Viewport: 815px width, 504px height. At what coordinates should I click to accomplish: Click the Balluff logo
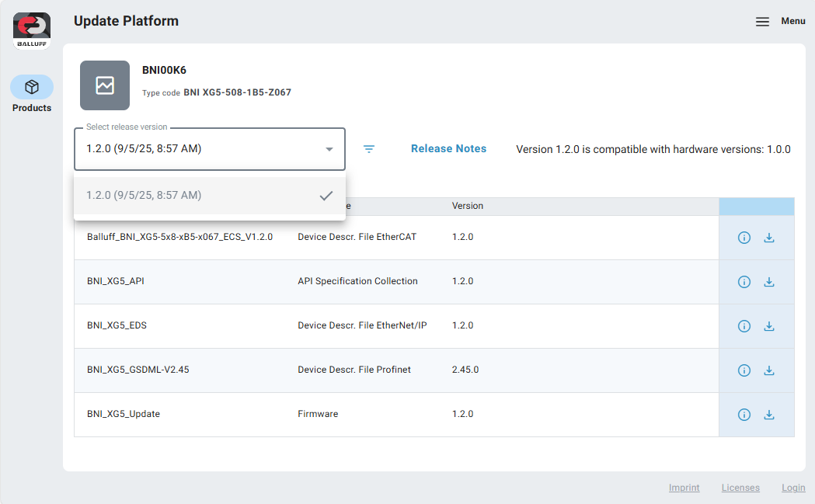pos(32,30)
